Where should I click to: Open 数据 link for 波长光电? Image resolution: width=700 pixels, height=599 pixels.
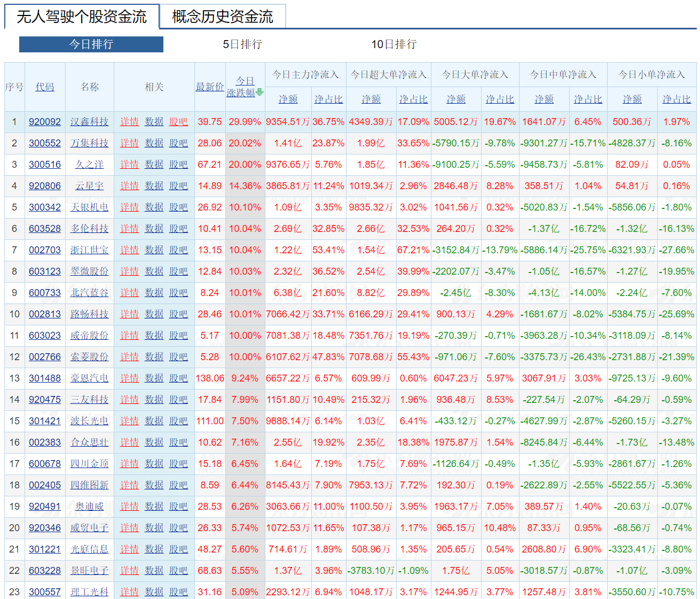click(154, 421)
